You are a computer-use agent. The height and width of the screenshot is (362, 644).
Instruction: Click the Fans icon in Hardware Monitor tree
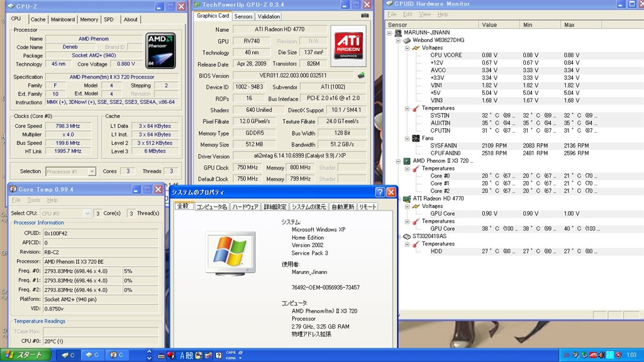[x=416, y=138]
